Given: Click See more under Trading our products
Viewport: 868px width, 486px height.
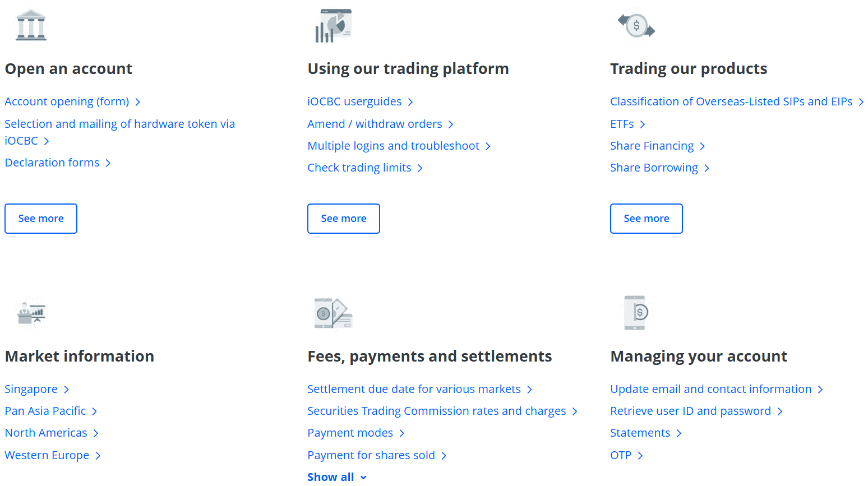Looking at the screenshot, I should pyautogui.click(x=646, y=219).
